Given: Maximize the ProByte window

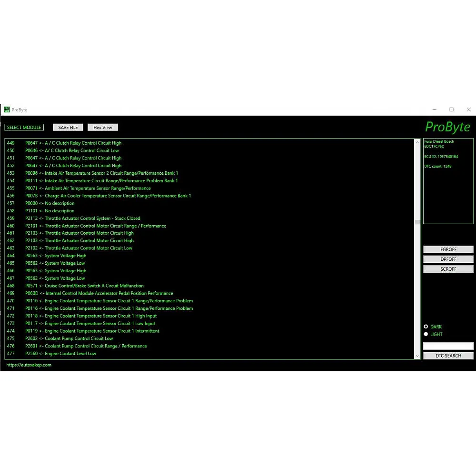Looking at the screenshot, I should (451, 109).
